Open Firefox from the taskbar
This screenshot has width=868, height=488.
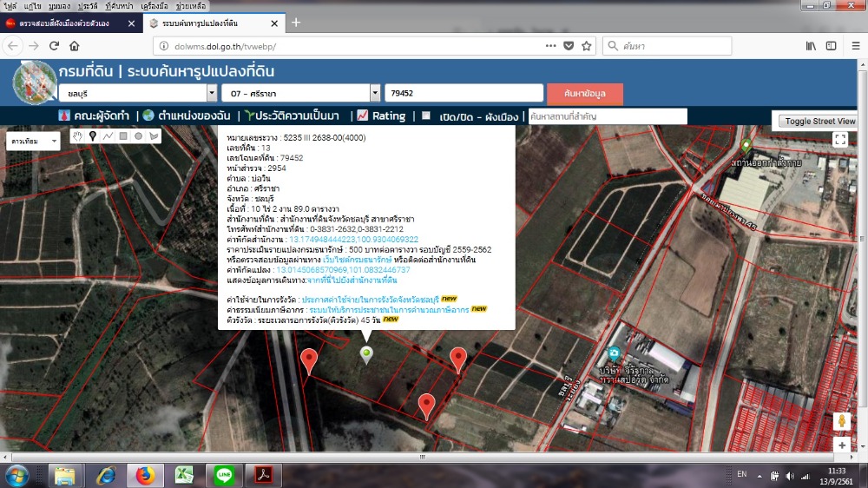[x=144, y=475]
